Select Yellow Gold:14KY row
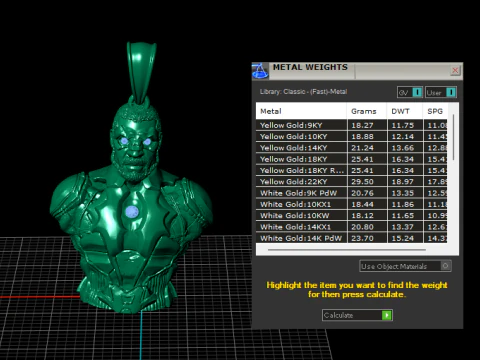Image resolution: width=480 pixels, height=360 pixels. [x=352, y=148]
